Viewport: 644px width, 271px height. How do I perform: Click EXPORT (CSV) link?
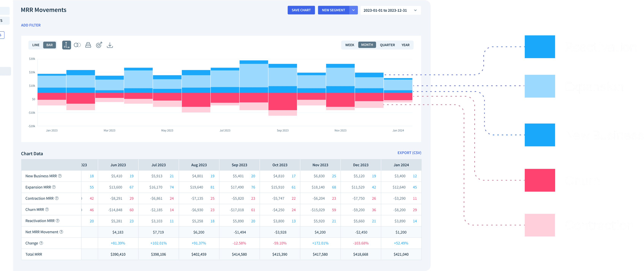click(409, 153)
